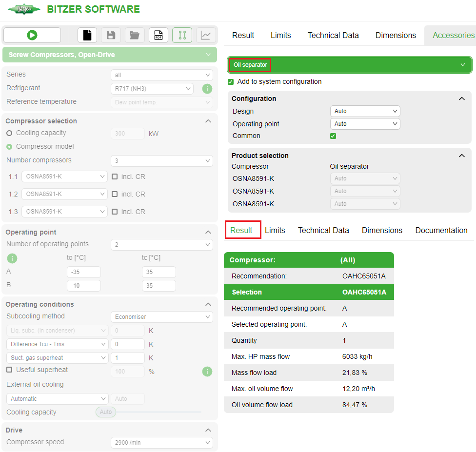Viewport: 476px width, 452px height.
Task: Switch to the Technical Data tab
Action: pos(333,35)
